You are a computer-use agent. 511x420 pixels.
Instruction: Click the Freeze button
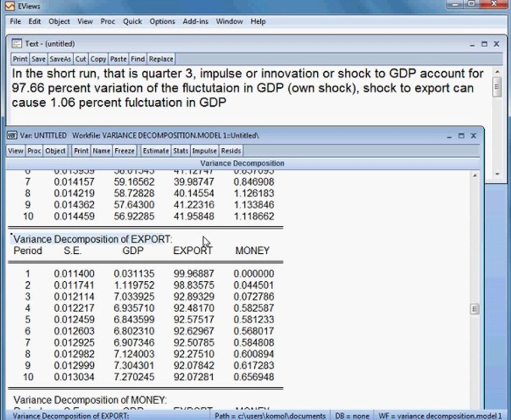pyautogui.click(x=124, y=151)
